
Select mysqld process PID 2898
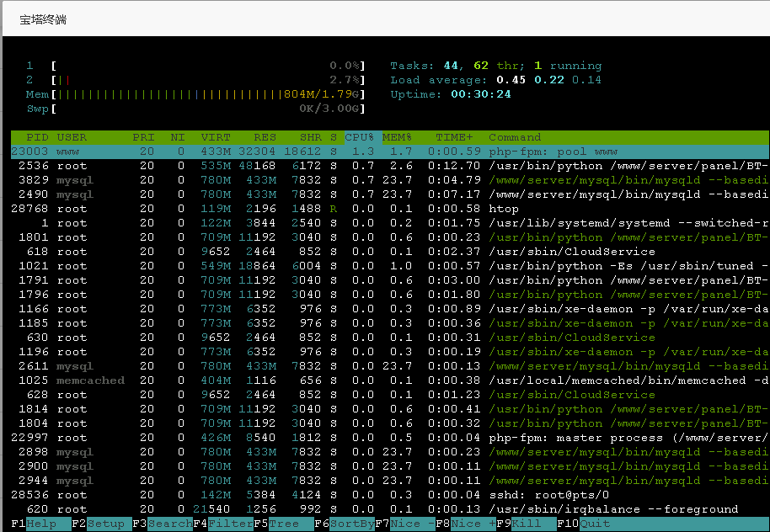click(x=390, y=452)
